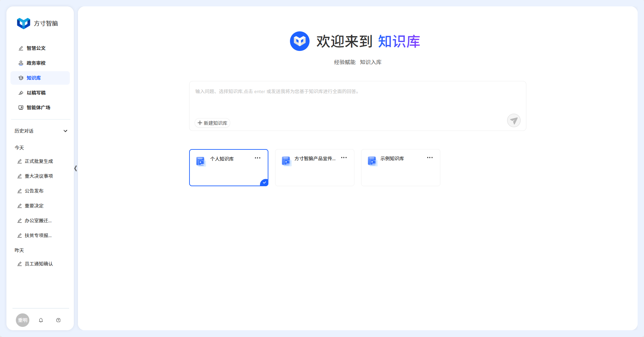Screen dimensions: 644x337
Task: Click the 示例知识库 folder icon
Action: 372,161
